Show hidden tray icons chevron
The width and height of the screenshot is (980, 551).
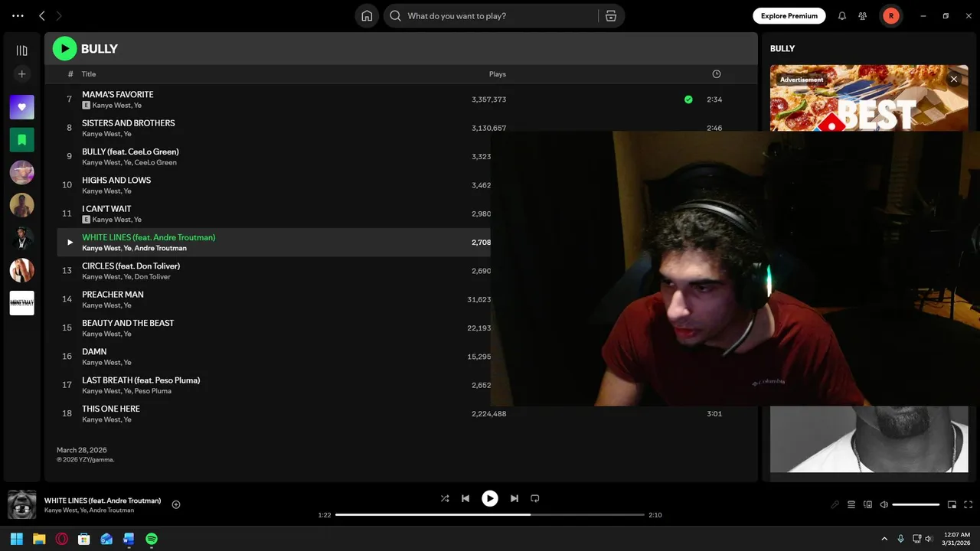(x=884, y=539)
